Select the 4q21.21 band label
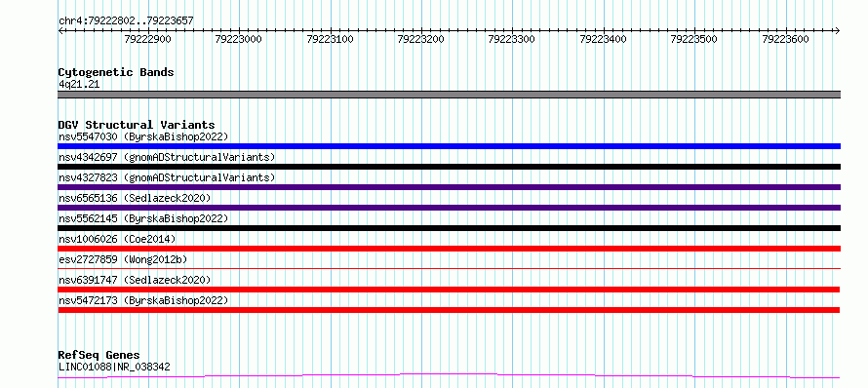Viewport: 868px width, 388px height. click(x=79, y=84)
